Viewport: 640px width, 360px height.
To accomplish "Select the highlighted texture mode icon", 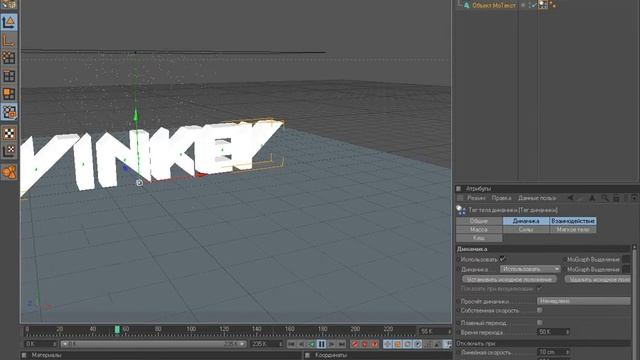I will [x=9, y=112].
